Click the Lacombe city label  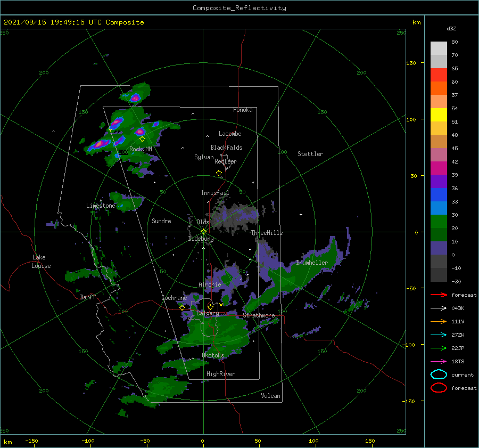point(230,134)
